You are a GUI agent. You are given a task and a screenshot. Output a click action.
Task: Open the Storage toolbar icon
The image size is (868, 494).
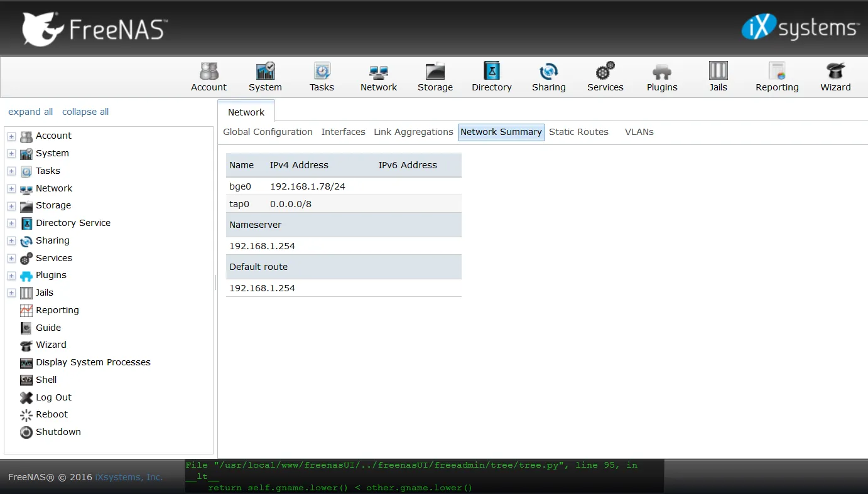coord(435,75)
